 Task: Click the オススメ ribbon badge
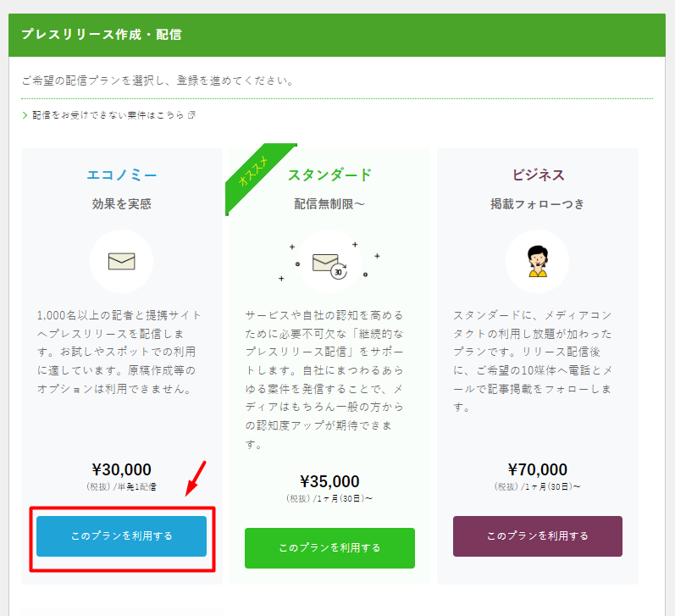click(x=256, y=175)
